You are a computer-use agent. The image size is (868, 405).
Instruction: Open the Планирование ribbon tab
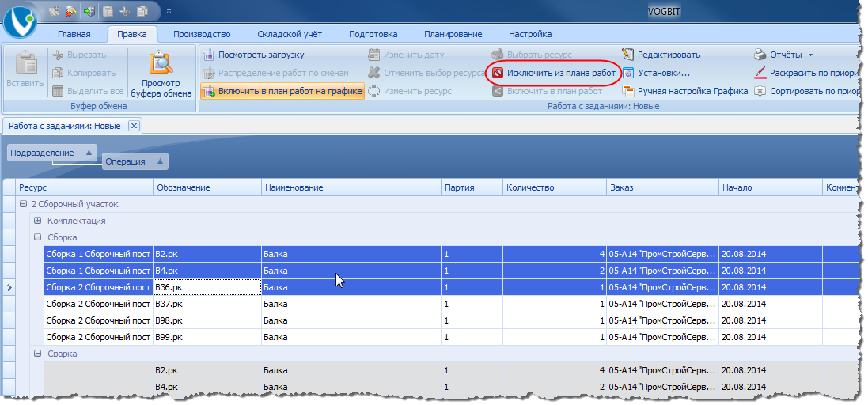(x=453, y=34)
